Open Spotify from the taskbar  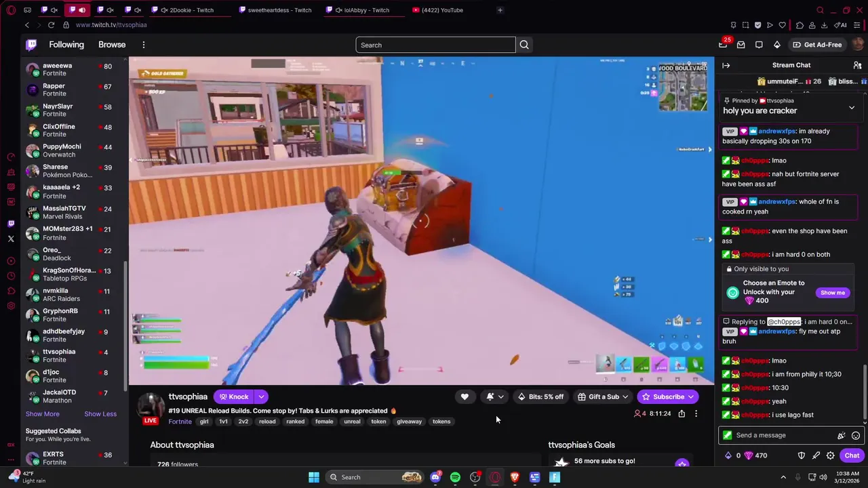coord(455,477)
